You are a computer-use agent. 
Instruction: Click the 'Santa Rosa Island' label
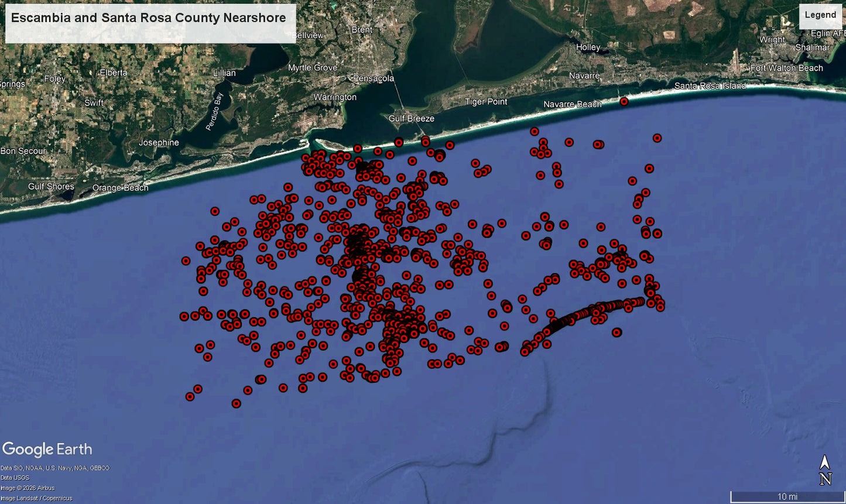710,86
